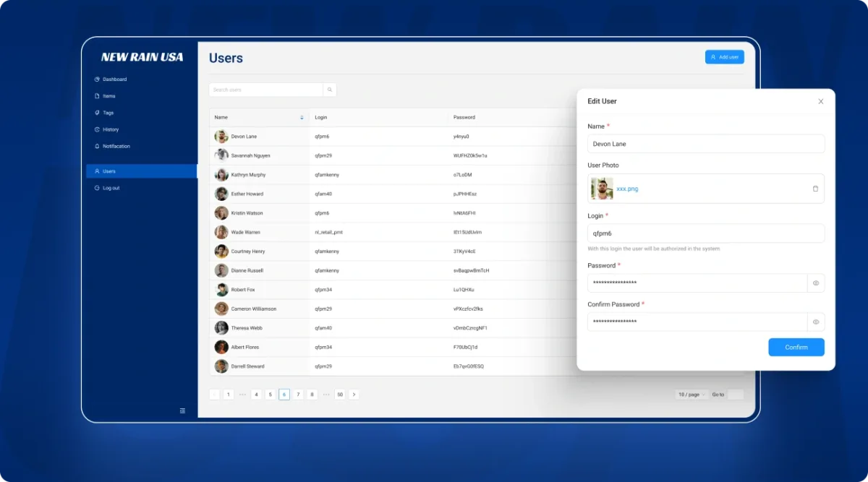Delete the xxx.png user photo

(x=815, y=189)
